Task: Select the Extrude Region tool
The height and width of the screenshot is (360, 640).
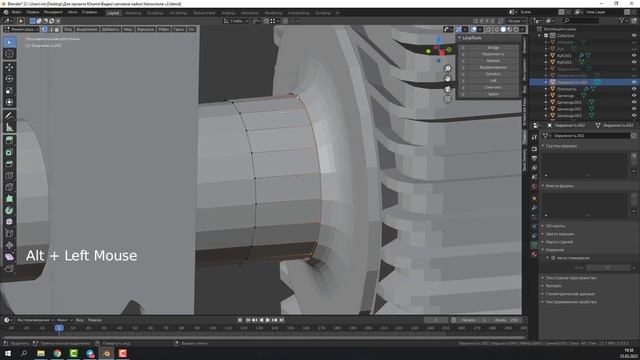Action: 9,140
